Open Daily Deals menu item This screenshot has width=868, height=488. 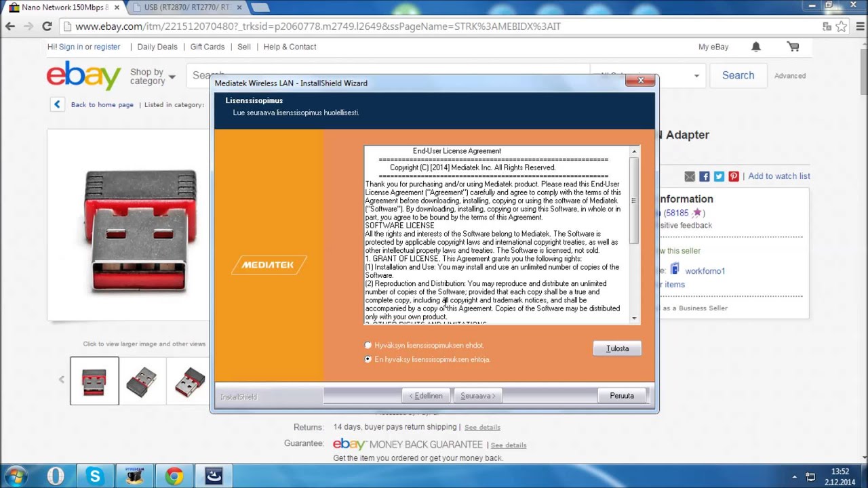[x=157, y=47]
